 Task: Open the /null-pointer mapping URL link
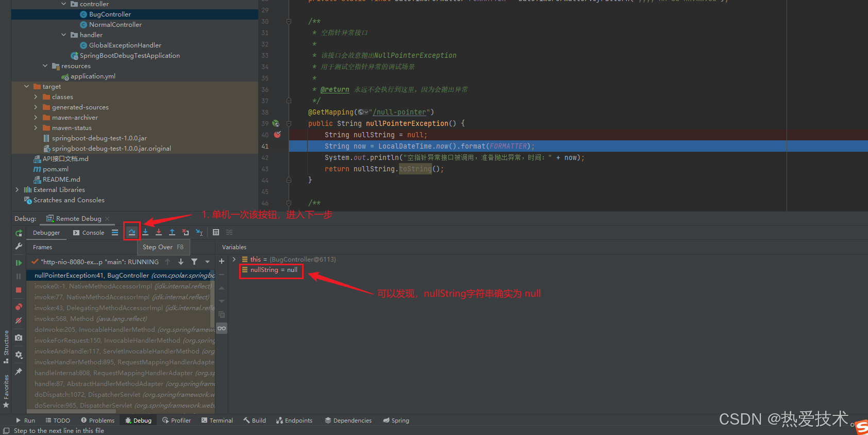coord(400,112)
